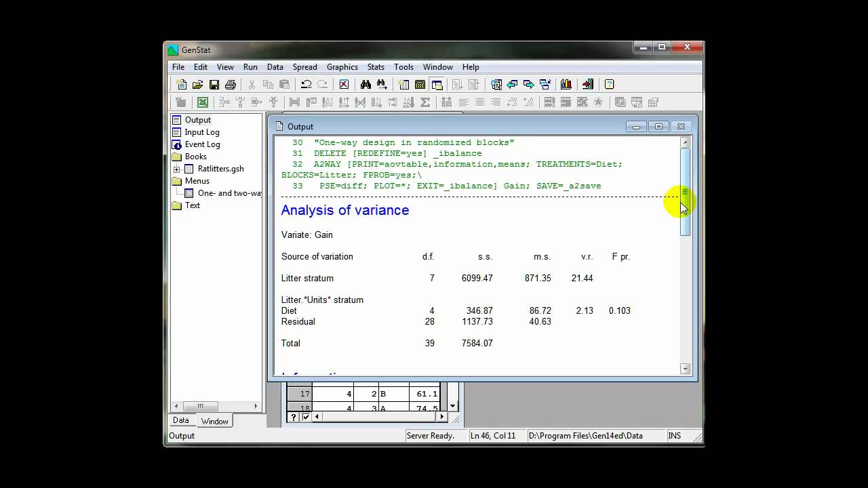Click the scissors Cut toolbar icon
The height and width of the screenshot is (488, 868).
(252, 85)
